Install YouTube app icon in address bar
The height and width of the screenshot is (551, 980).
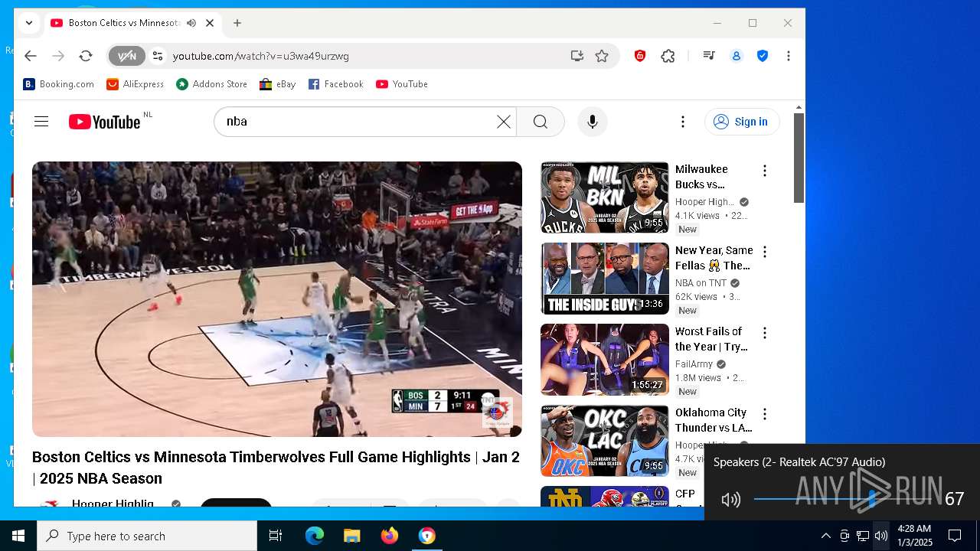click(x=577, y=56)
